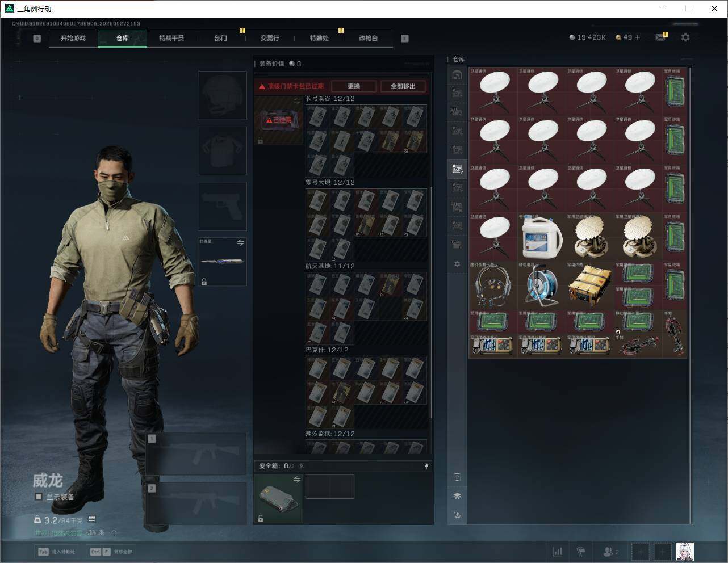The height and width of the screenshot is (563, 728).
Task: Click the plus beside the 49 currency
Action: pos(638,37)
